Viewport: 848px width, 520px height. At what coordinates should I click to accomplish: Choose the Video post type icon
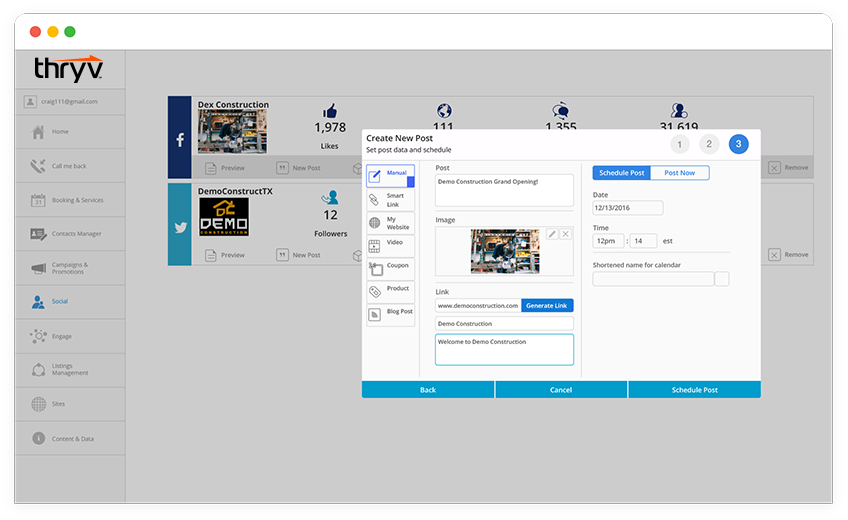374,246
